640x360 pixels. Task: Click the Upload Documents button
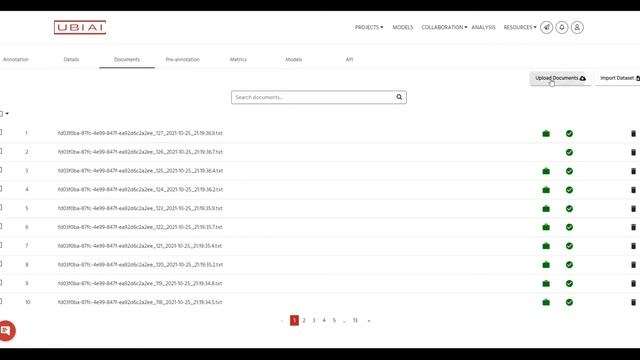(560, 78)
